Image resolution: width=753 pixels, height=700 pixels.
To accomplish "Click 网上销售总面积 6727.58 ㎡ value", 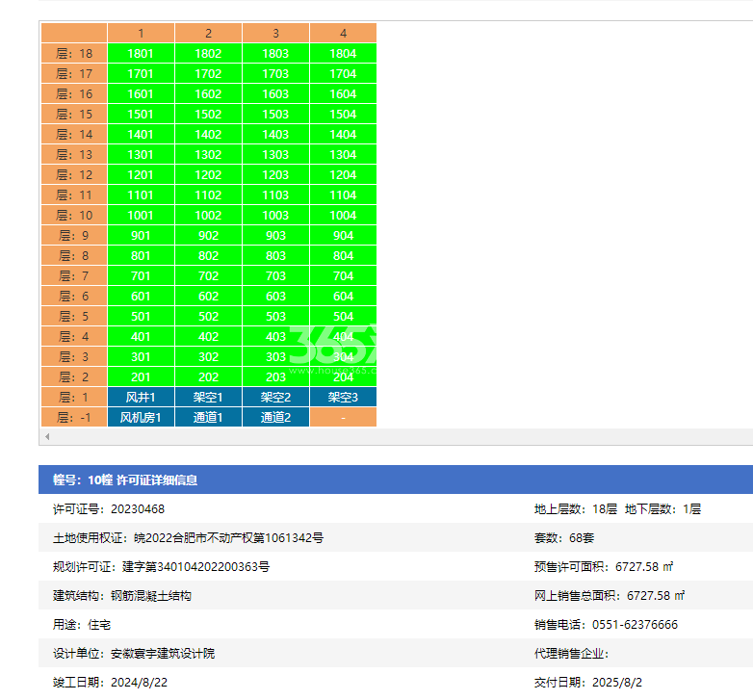I will tap(656, 595).
